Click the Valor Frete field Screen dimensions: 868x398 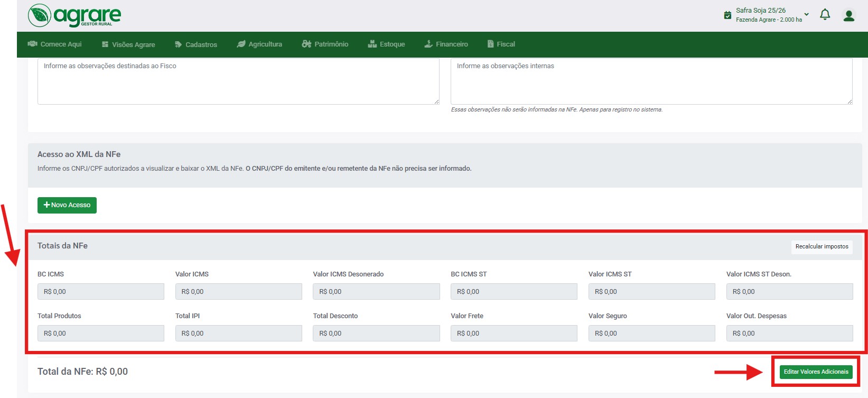514,334
